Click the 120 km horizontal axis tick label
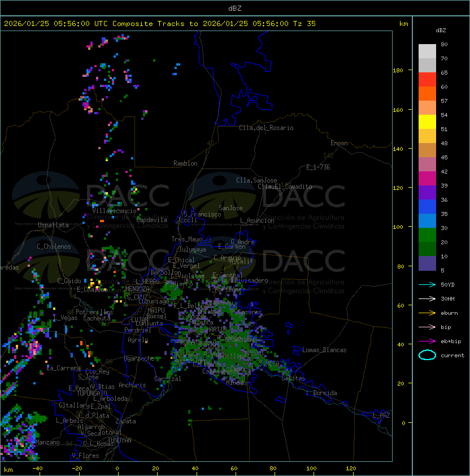This screenshot has width=470, height=476. (351, 469)
